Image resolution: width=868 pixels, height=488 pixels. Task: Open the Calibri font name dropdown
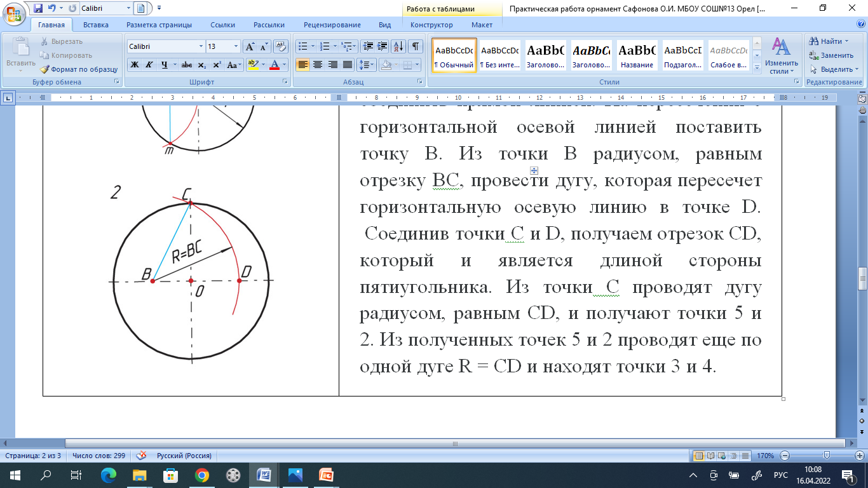pos(201,46)
